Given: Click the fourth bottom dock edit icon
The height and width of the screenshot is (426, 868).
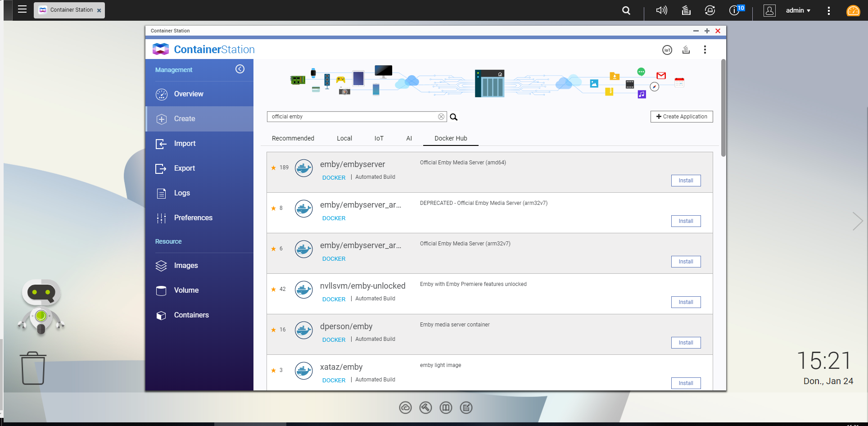Looking at the screenshot, I should [x=466, y=408].
